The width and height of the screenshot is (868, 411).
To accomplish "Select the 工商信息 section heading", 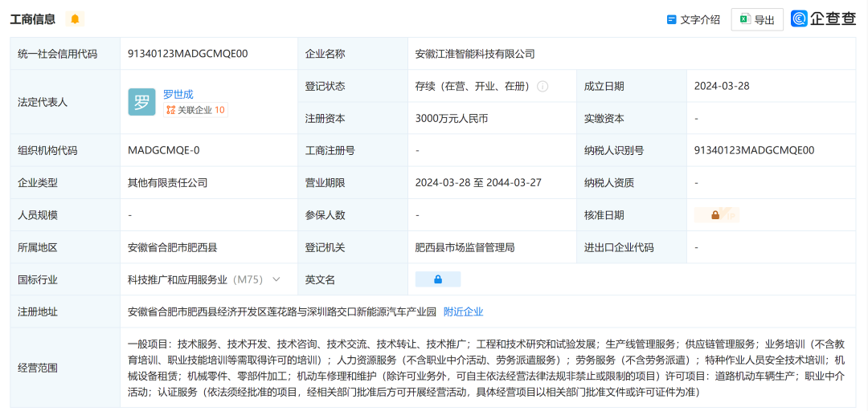I will click(x=33, y=19).
